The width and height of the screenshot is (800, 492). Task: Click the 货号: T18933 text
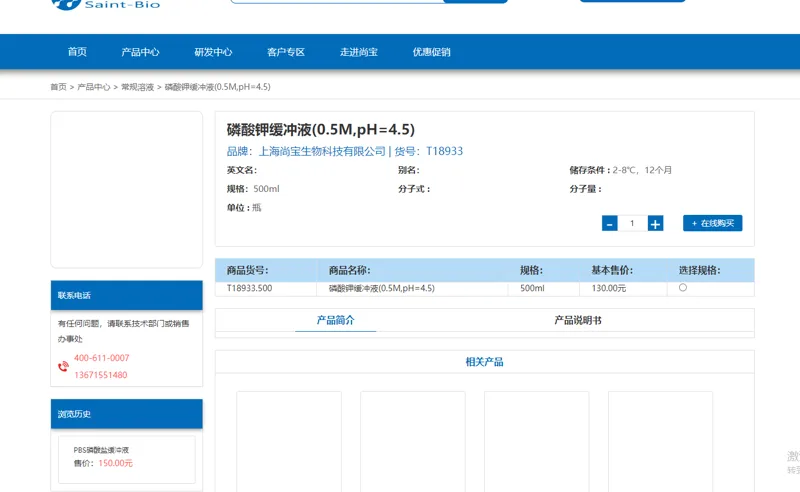[x=429, y=151]
